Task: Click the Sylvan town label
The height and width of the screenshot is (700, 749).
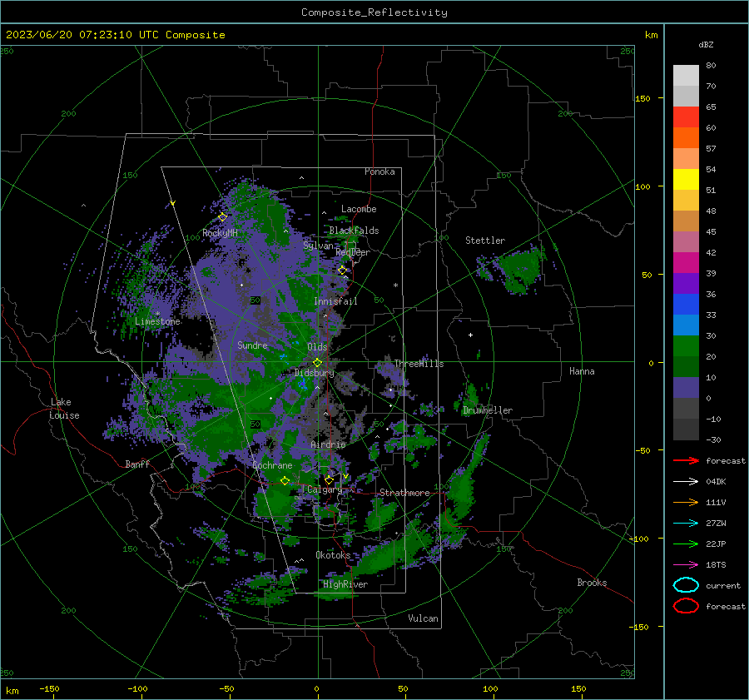Action: 318,246
